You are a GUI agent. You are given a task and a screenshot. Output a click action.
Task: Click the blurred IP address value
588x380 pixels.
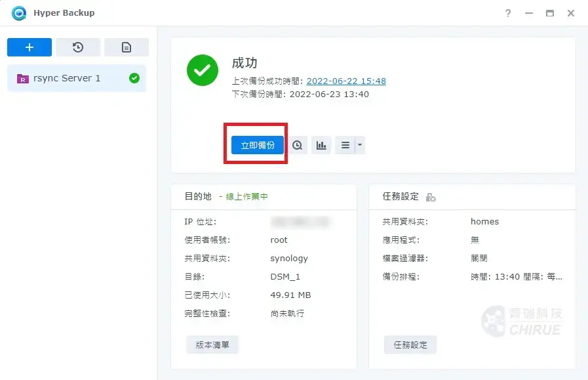(x=300, y=222)
